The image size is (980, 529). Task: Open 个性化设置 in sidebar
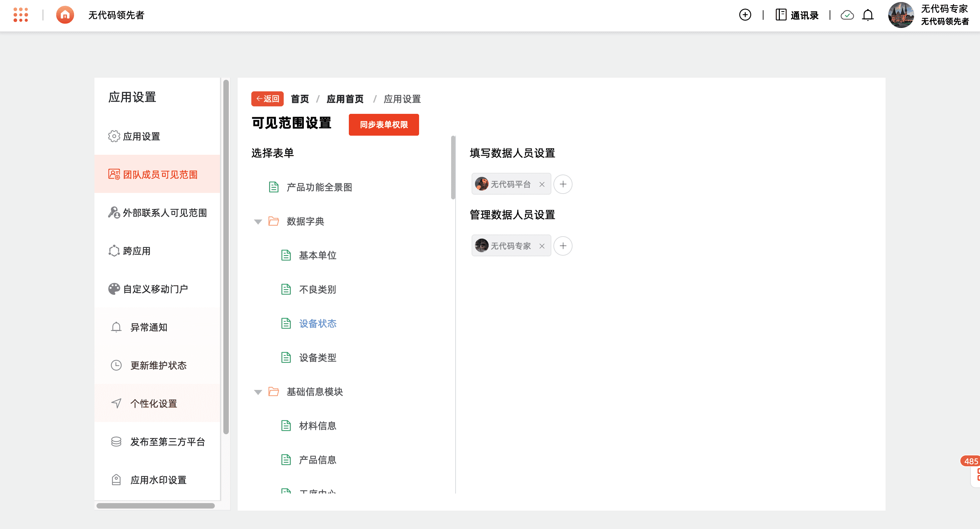154,404
